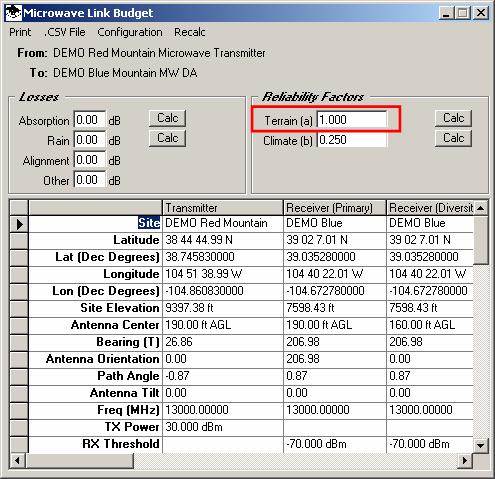Open the Configuration menu
Viewport: 495px width, 479px height.
(130, 32)
